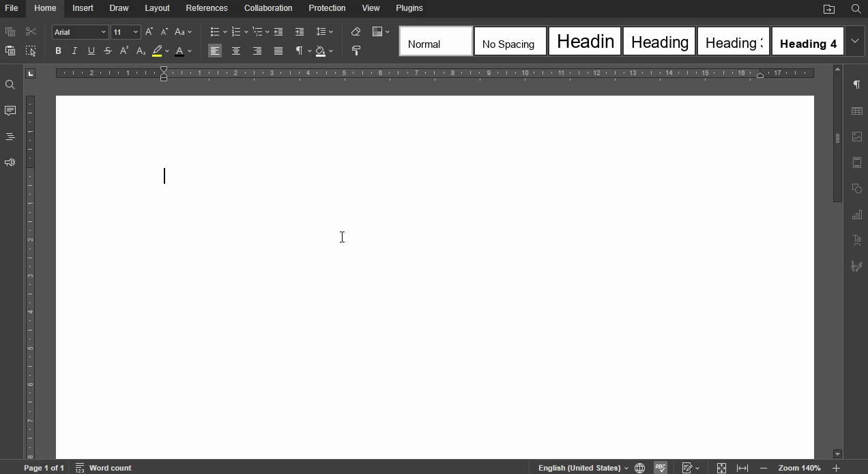Switch to the Collaboration tab

click(x=268, y=8)
